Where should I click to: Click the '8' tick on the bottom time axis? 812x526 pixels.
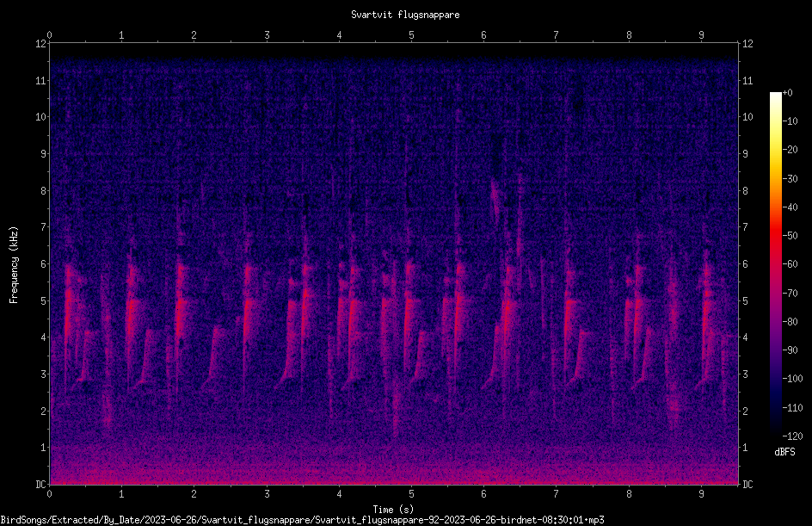pyautogui.click(x=629, y=494)
